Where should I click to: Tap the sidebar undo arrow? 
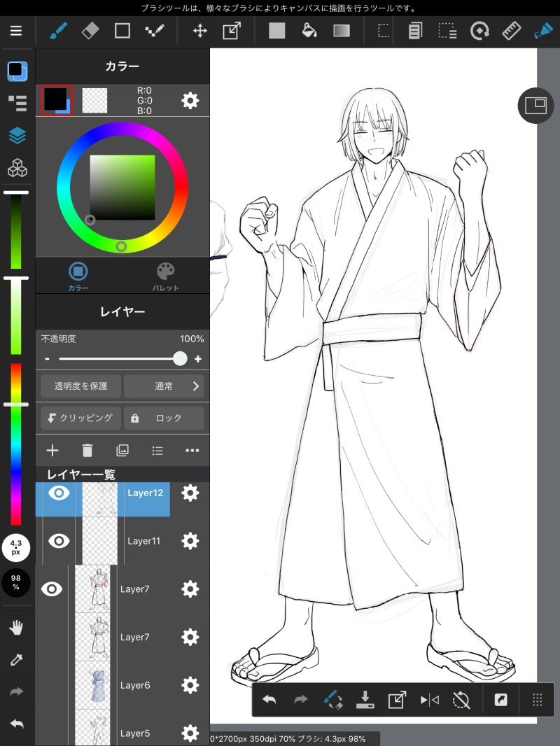coord(16,724)
